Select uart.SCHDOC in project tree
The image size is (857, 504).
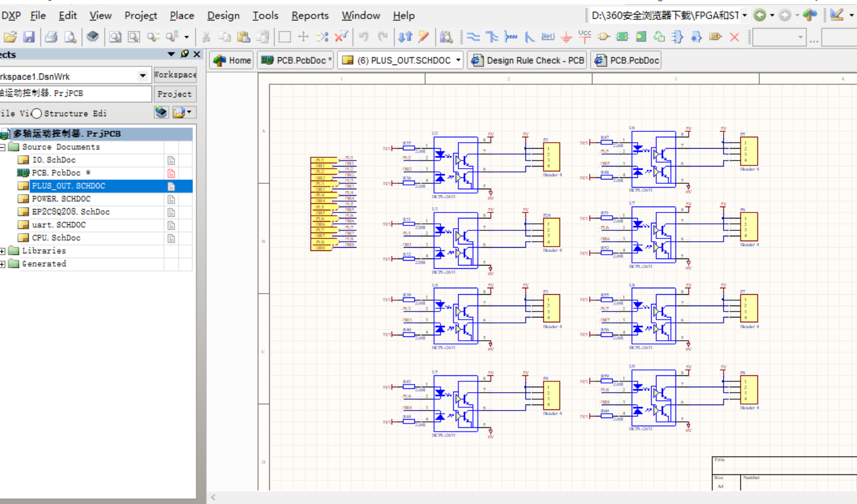pos(58,225)
